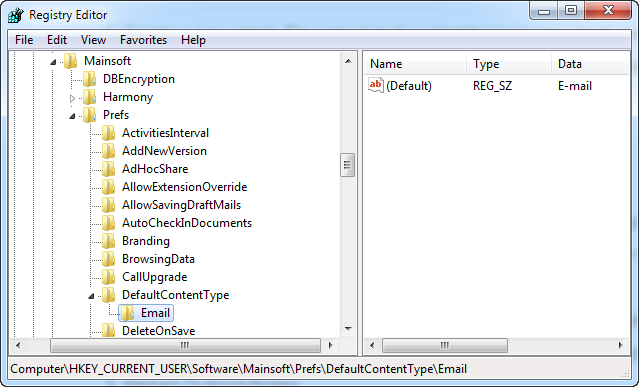Select the AutoCheckInDocuments key
This screenshot has width=639, height=387.
pos(187,223)
